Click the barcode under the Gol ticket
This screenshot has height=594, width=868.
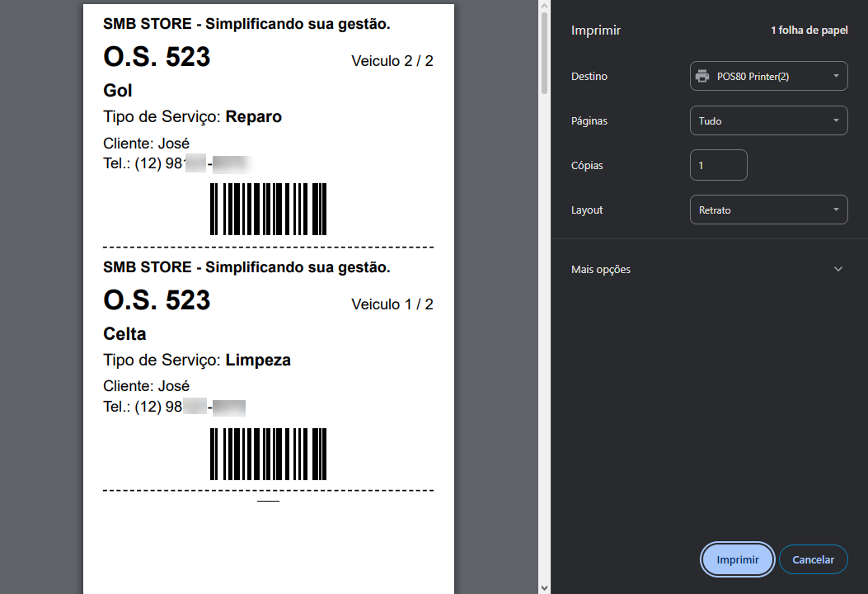pos(269,209)
